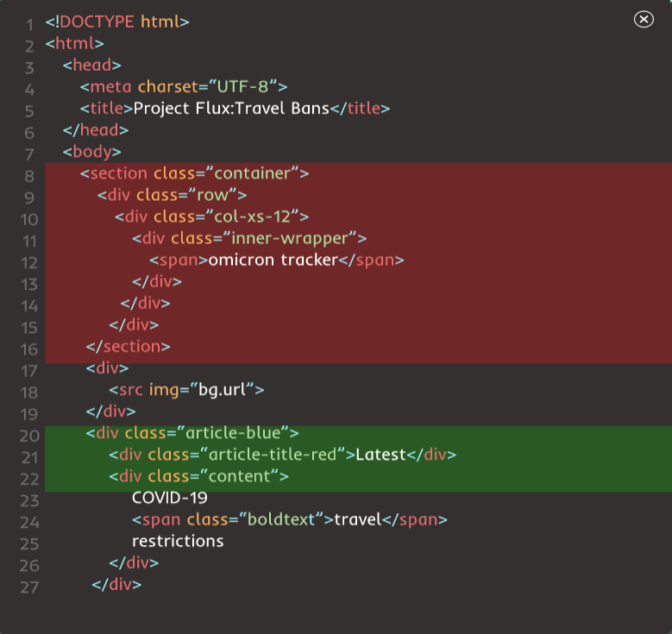
Task: Select the closing section tag
Action: [128, 347]
